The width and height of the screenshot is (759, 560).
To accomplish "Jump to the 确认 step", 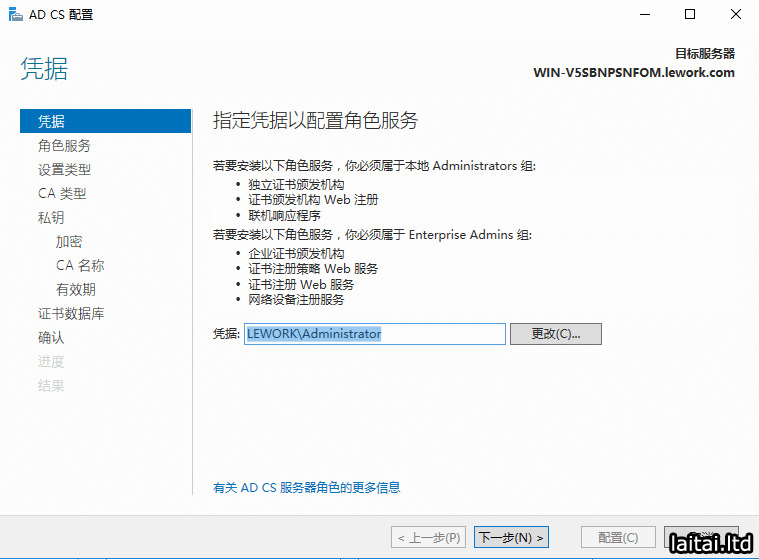I will 51,337.
